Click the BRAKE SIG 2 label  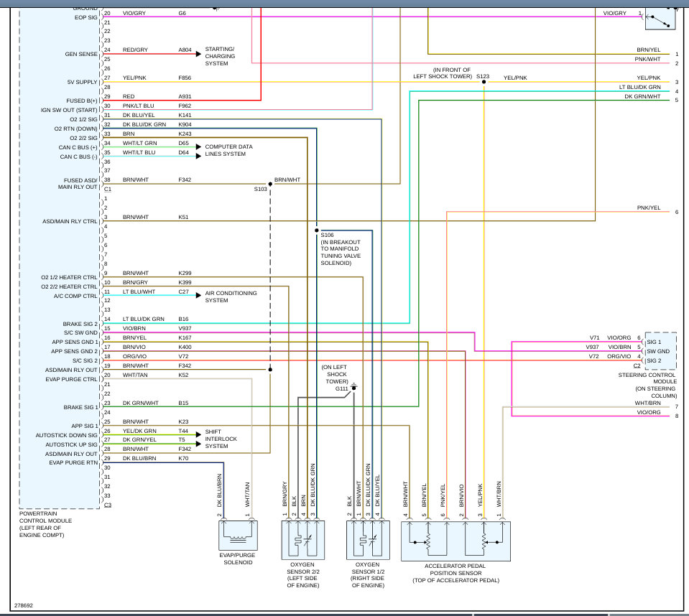[x=80, y=324]
